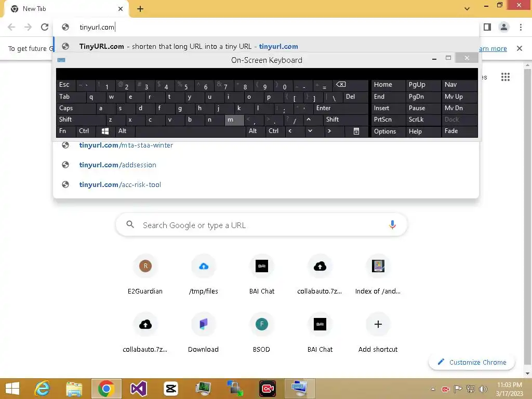Click the Esc key on keyboard

(x=66, y=85)
